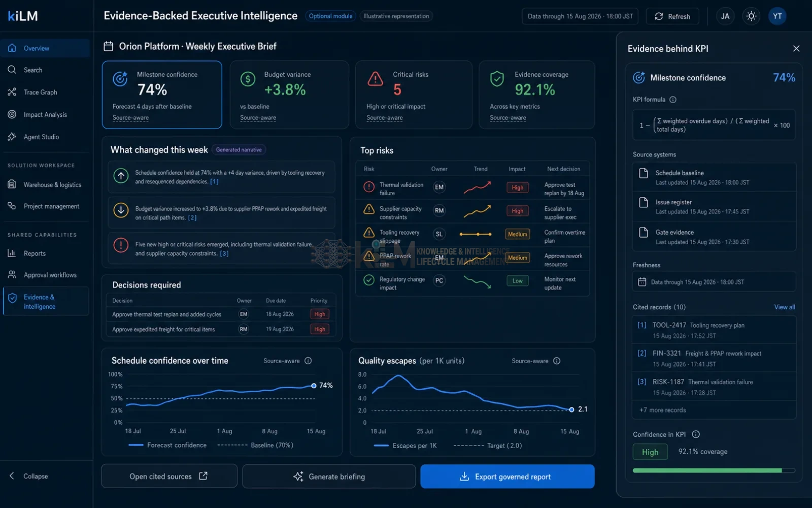Screen dimensions: 812x508
Task: Open citation [2] in budget narrative
Action: tap(192, 218)
